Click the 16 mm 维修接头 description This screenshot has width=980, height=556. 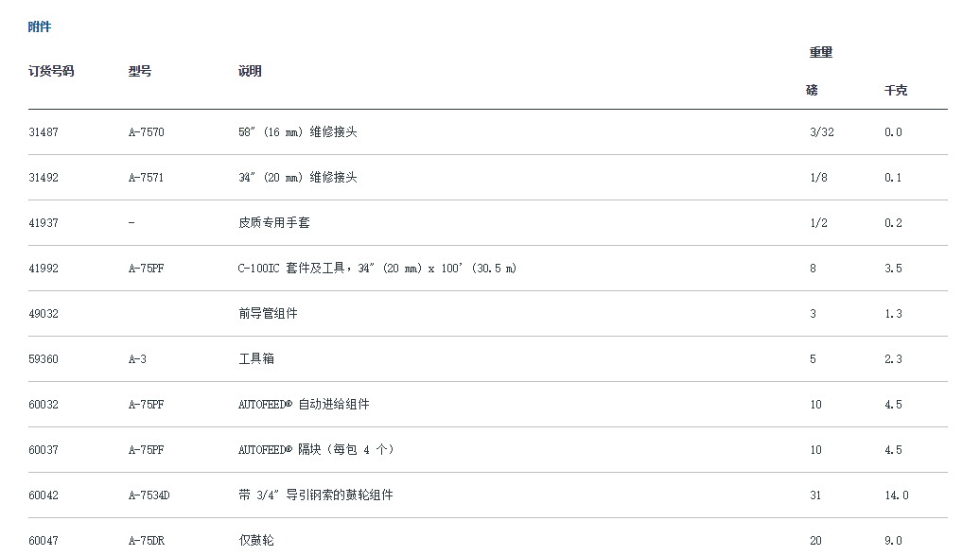(x=297, y=132)
